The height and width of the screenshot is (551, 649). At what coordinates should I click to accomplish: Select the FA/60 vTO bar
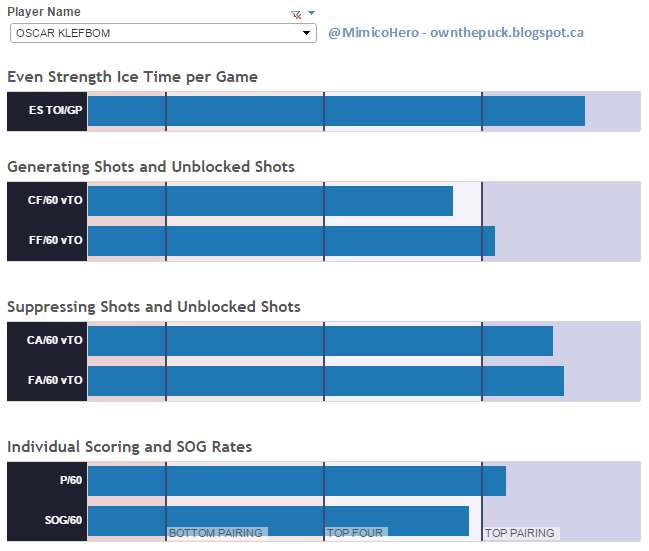pos(326,381)
